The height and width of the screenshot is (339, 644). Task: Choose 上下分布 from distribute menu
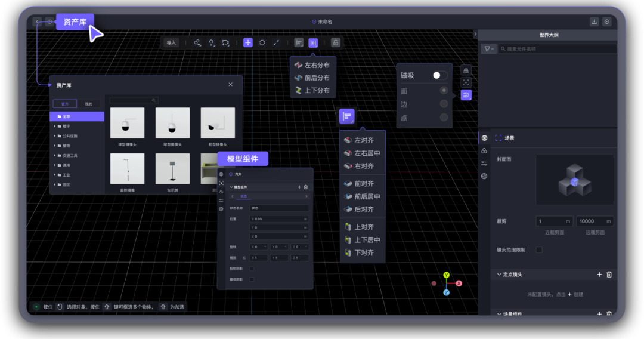313,90
